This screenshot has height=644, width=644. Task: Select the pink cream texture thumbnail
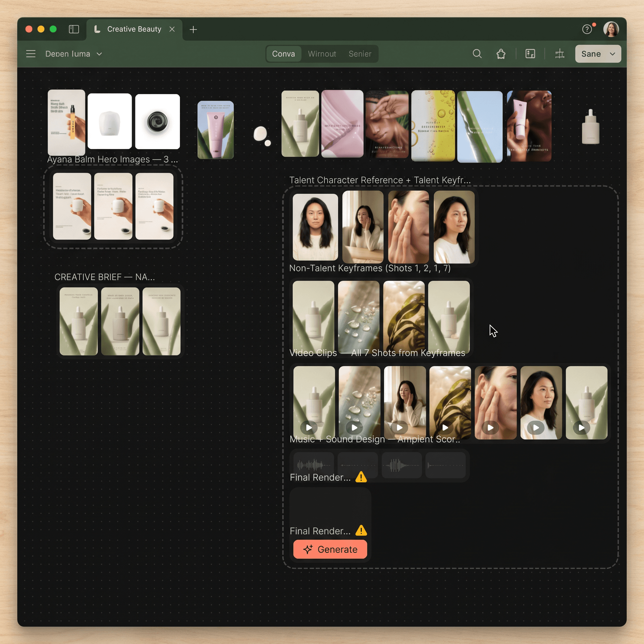tap(342, 123)
